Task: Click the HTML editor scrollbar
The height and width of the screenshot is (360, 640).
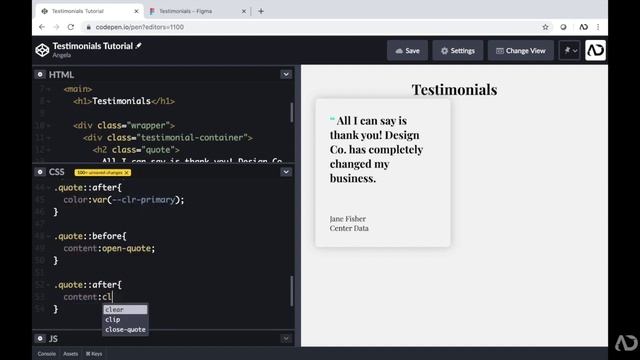Action: click(x=291, y=112)
